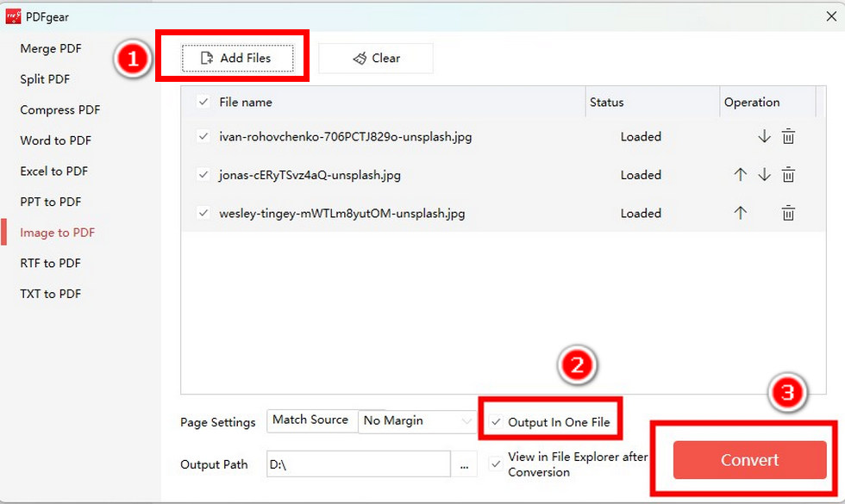Delete ivan-rohovchenko jpg using trash icon

click(787, 136)
